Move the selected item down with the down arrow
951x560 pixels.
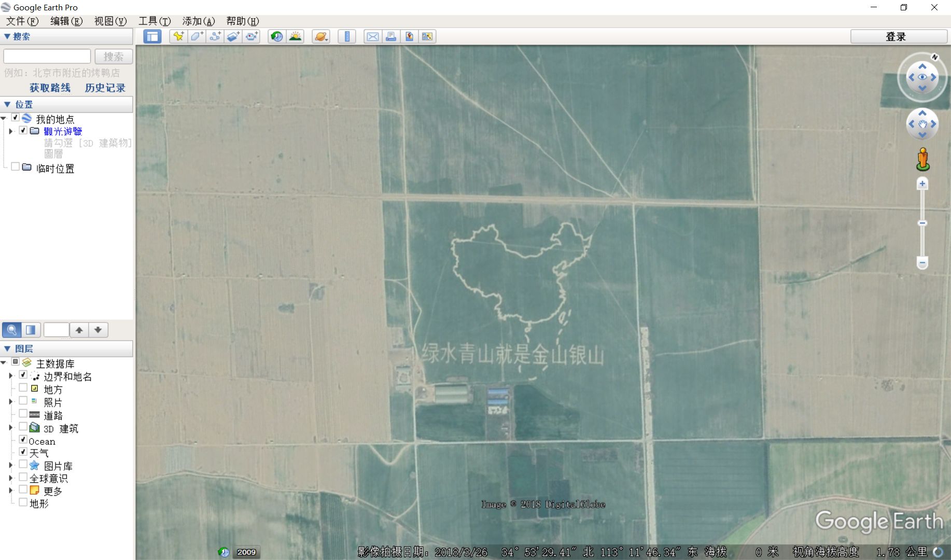point(98,330)
